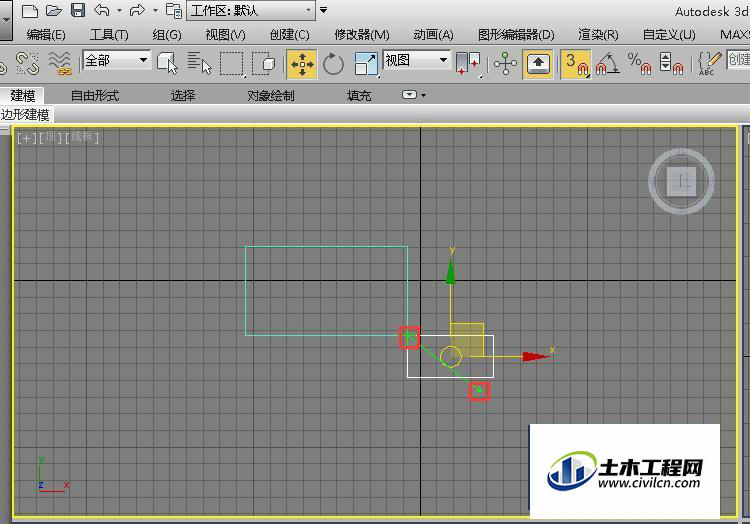Open the 全部 selection filter dropdown

click(116, 60)
